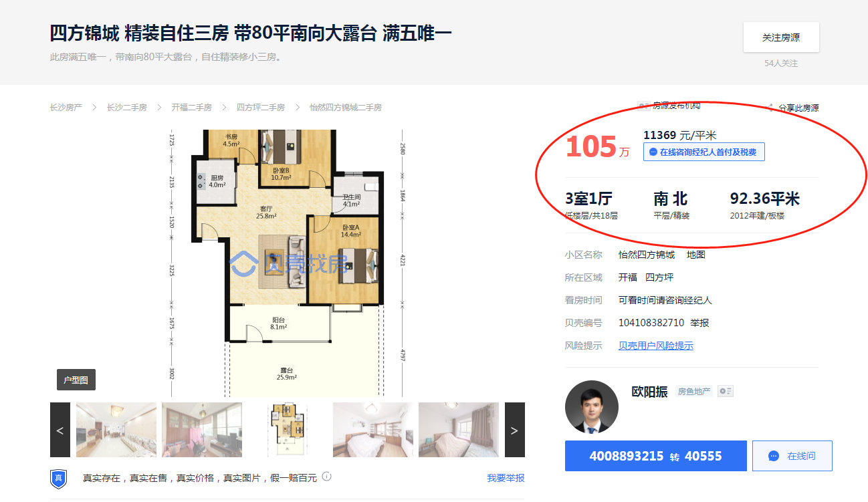Click the 我要举报 report link
The width and height of the screenshot is (868, 502).
tap(506, 478)
